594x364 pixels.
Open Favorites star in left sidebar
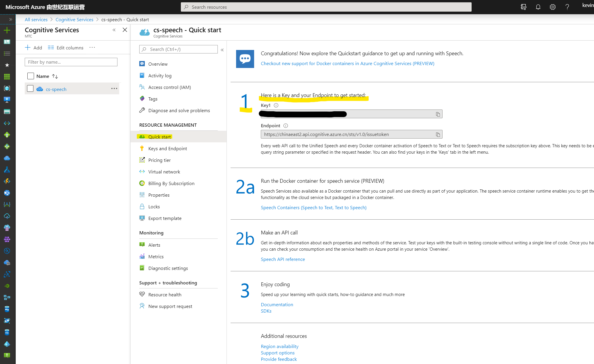[x=7, y=65]
